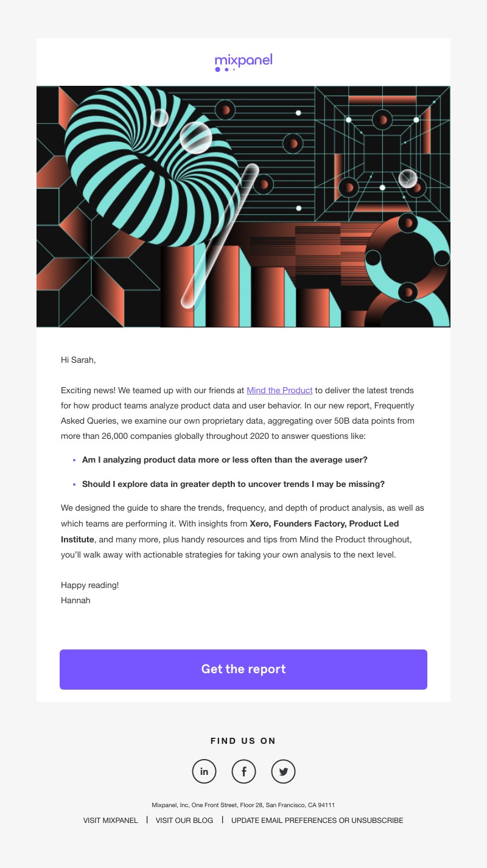Image resolution: width=487 pixels, height=868 pixels.
Task: Follow the Mind the Product link
Action: (x=279, y=390)
